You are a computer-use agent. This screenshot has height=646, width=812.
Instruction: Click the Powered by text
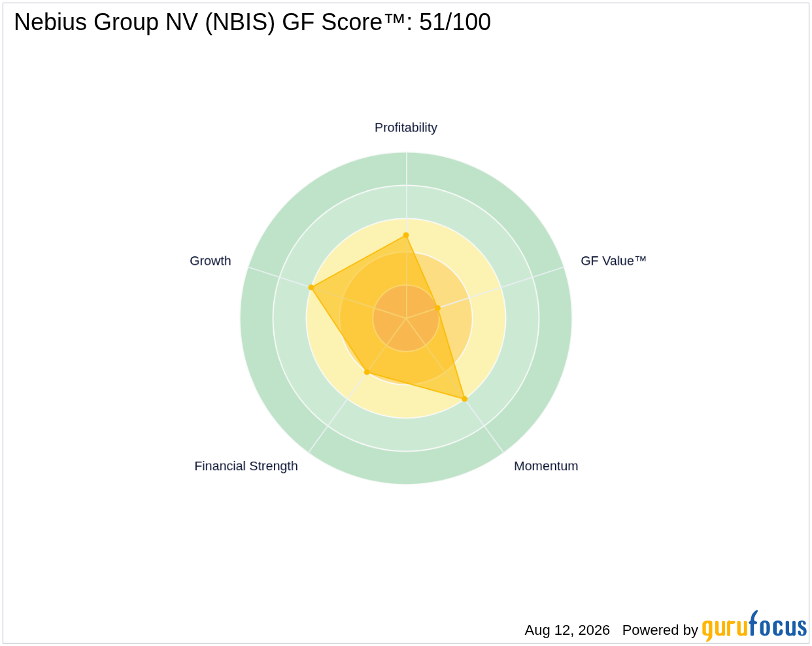[x=660, y=630]
